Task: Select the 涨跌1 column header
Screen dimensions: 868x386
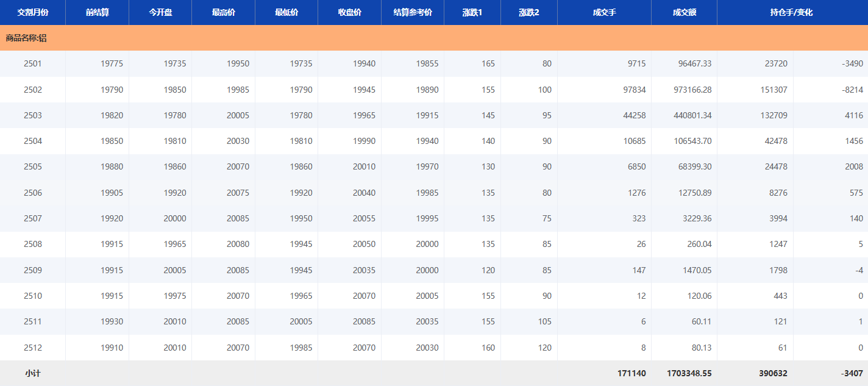Action: 472,12
